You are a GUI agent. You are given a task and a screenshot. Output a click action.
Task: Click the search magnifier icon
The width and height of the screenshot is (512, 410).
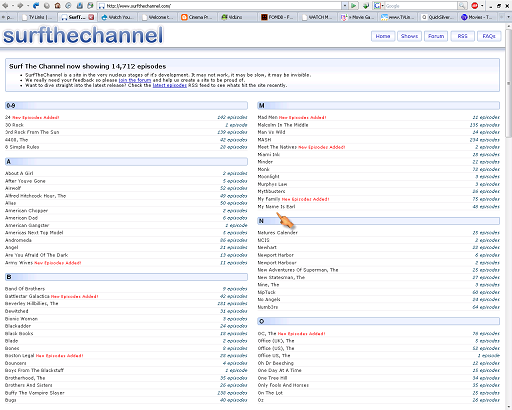pos(462,6)
